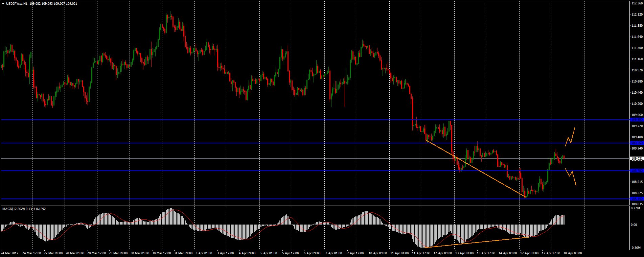Select the orange descending trendline on price

[x=476, y=168]
